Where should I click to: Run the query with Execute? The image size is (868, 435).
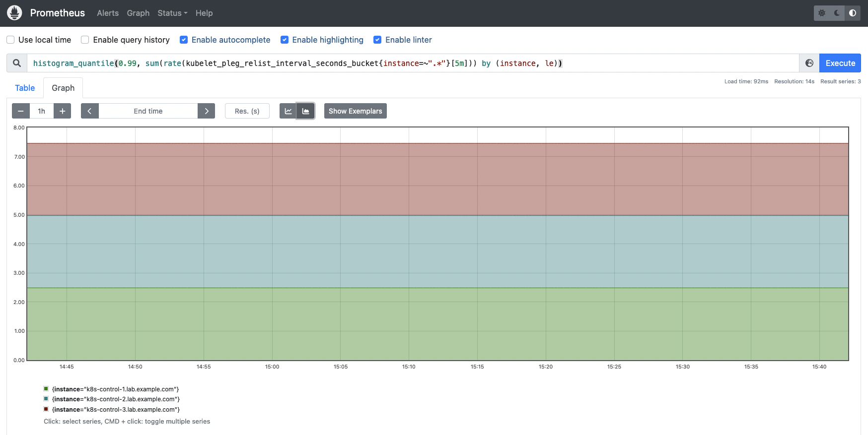[x=840, y=63]
